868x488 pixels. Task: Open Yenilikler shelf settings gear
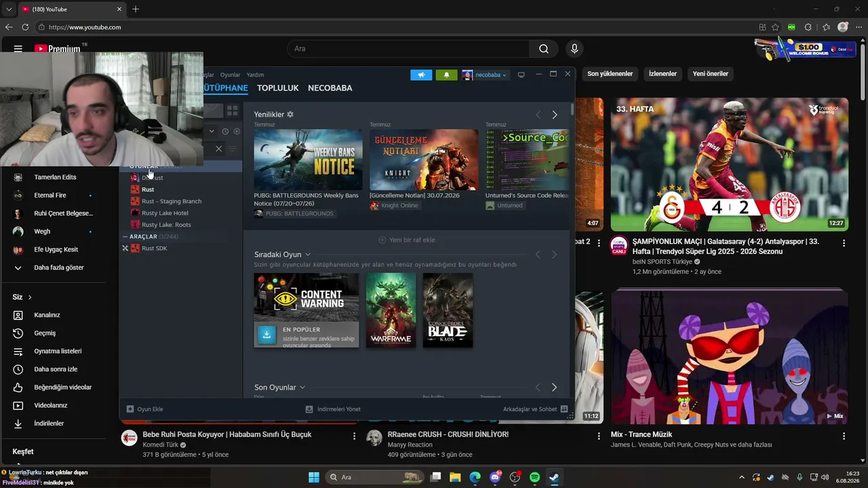click(x=290, y=115)
